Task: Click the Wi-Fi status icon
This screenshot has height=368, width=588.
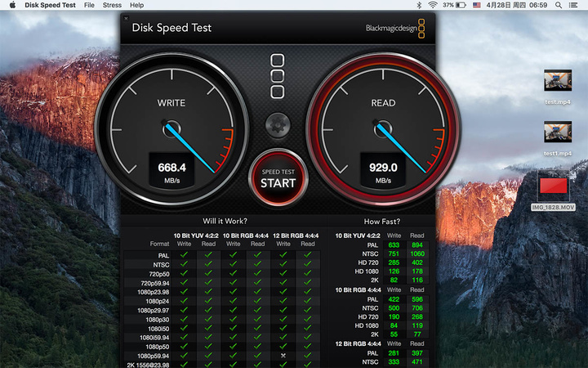Action: click(x=433, y=5)
